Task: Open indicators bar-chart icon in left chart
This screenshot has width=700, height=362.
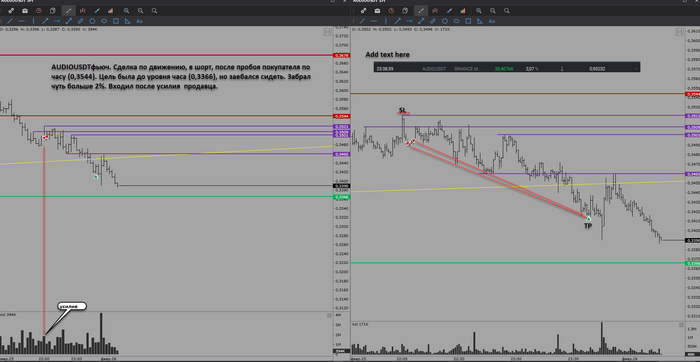Action: pyautogui.click(x=110, y=10)
